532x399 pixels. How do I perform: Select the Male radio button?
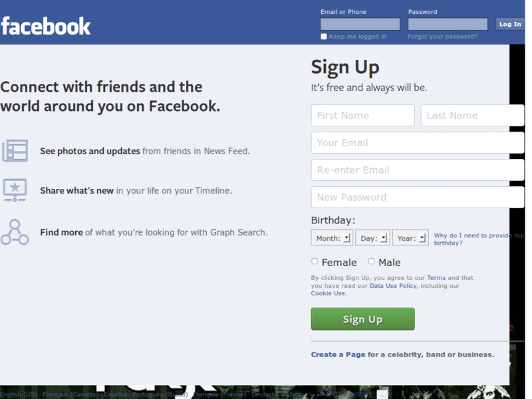[371, 261]
